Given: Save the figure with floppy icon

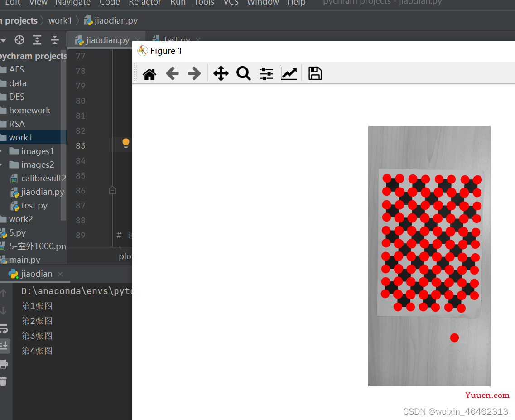Looking at the screenshot, I should [315, 73].
